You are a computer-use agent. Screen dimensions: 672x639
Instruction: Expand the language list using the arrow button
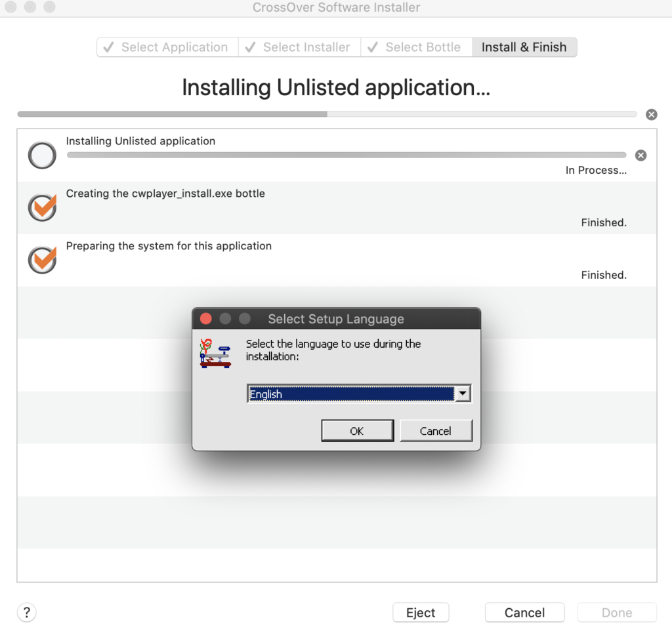pos(463,394)
